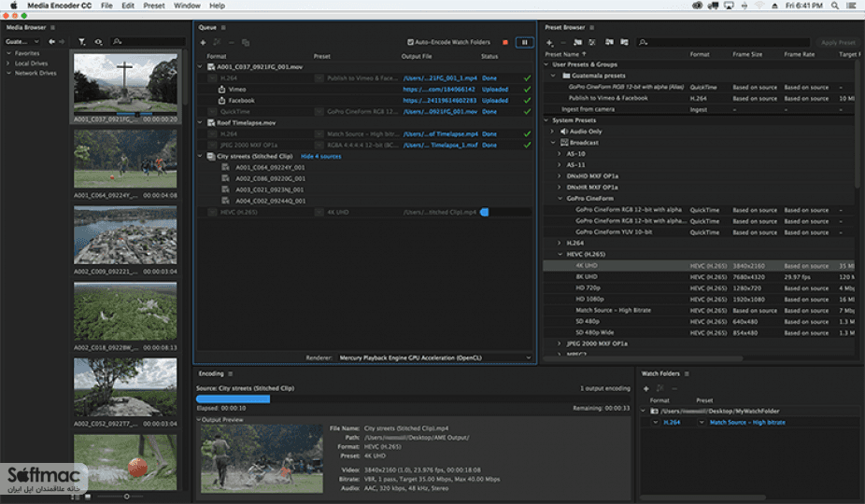Open the Facebook uploaded URL link

click(440, 101)
